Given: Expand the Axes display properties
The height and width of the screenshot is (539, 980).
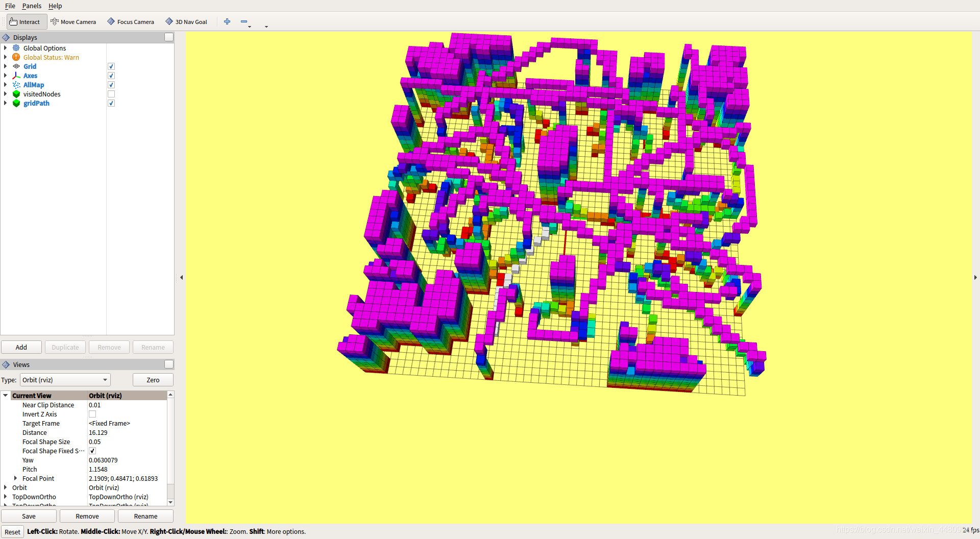Looking at the screenshot, I should [6, 76].
